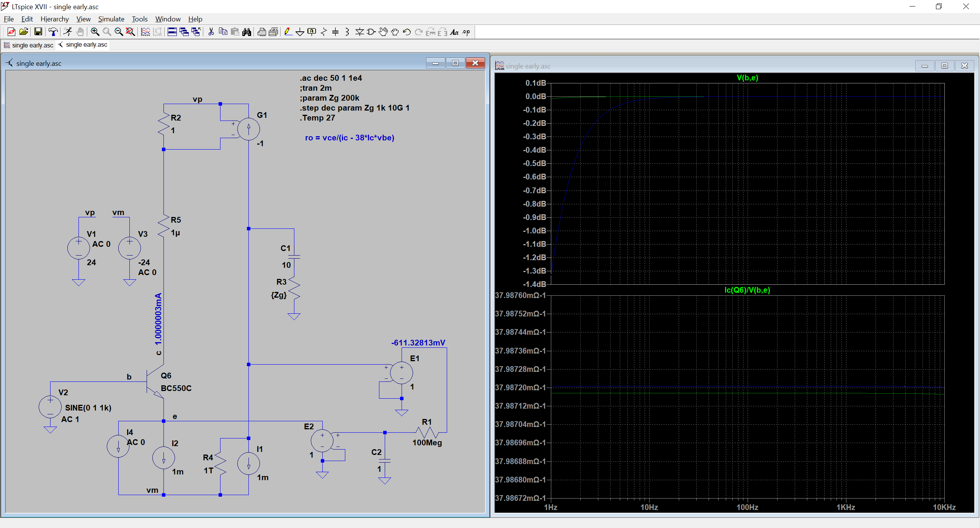This screenshot has width=980, height=528.
Task: Close the schematic child window
Action: [x=475, y=63]
